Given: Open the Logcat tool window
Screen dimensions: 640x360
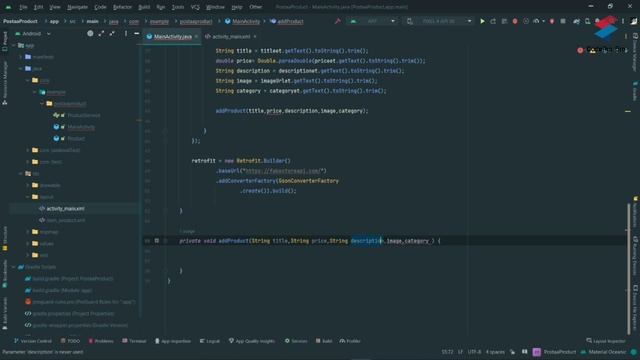Looking at the screenshot, I should click(209, 341).
